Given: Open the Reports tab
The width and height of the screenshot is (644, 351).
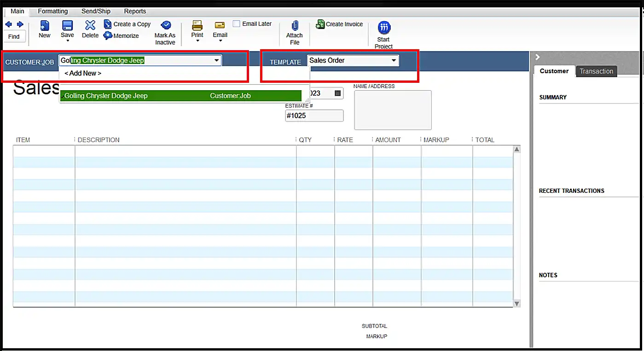Looking at the screenshot, I should pos(135,11).
